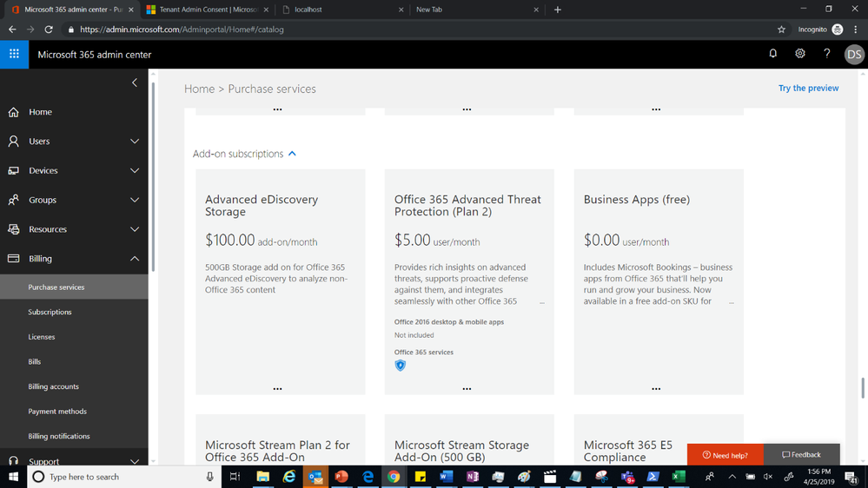Select the Advanced eDiscovery Storage card title

tap(262, 205)
